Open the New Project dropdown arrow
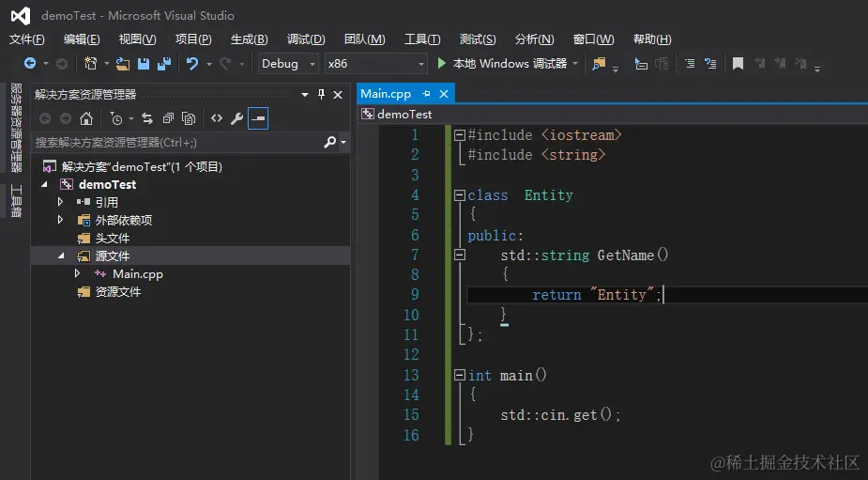This screenshot has height=480, width=868. click(106, 64)
